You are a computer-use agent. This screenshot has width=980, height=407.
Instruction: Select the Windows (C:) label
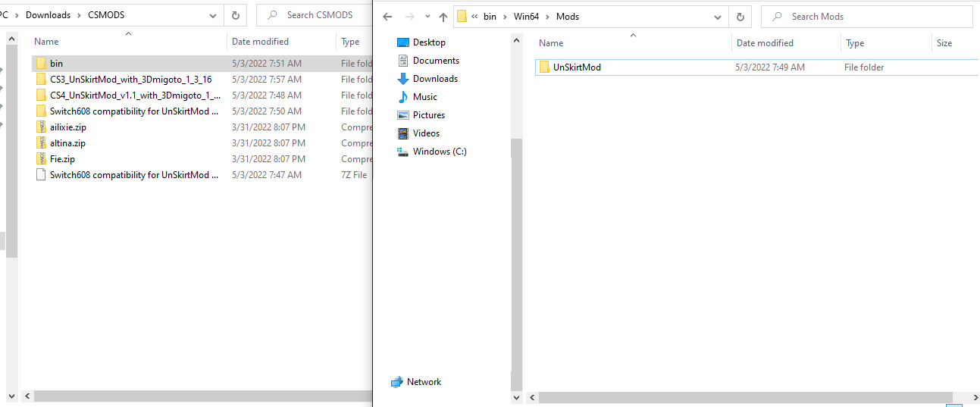[x=440, y=152]
